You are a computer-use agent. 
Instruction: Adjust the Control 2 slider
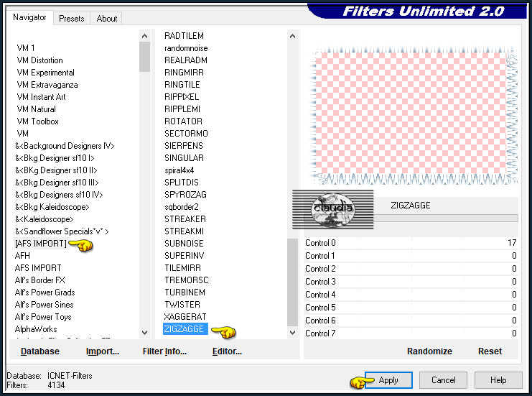tap(411, 269)
